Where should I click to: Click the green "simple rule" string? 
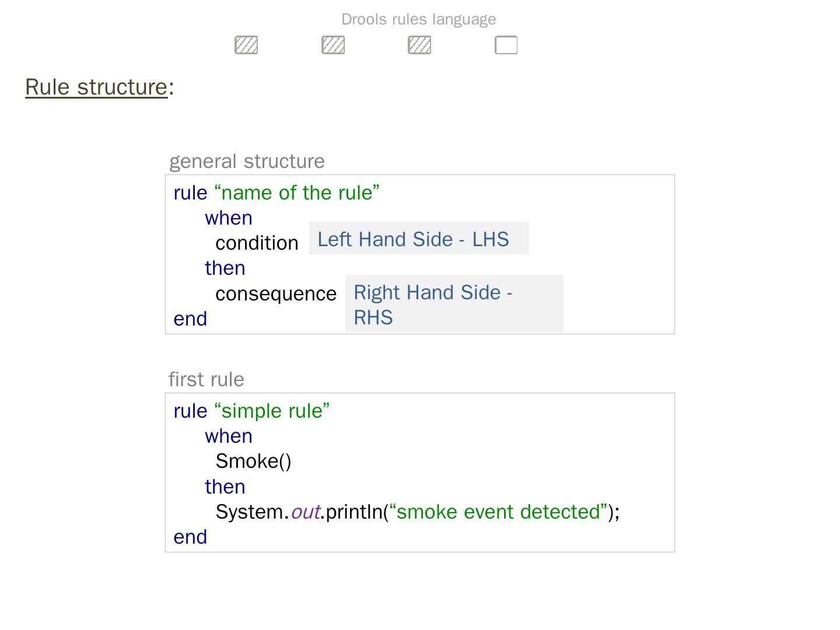click(x=272, y=411)
